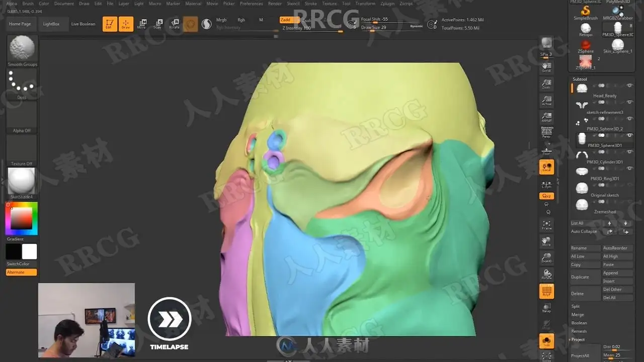Viewport: 644px width, 362px height.
Task: Select the Skin_ZSphere_1 tool thumbnail
Action: 618,46
